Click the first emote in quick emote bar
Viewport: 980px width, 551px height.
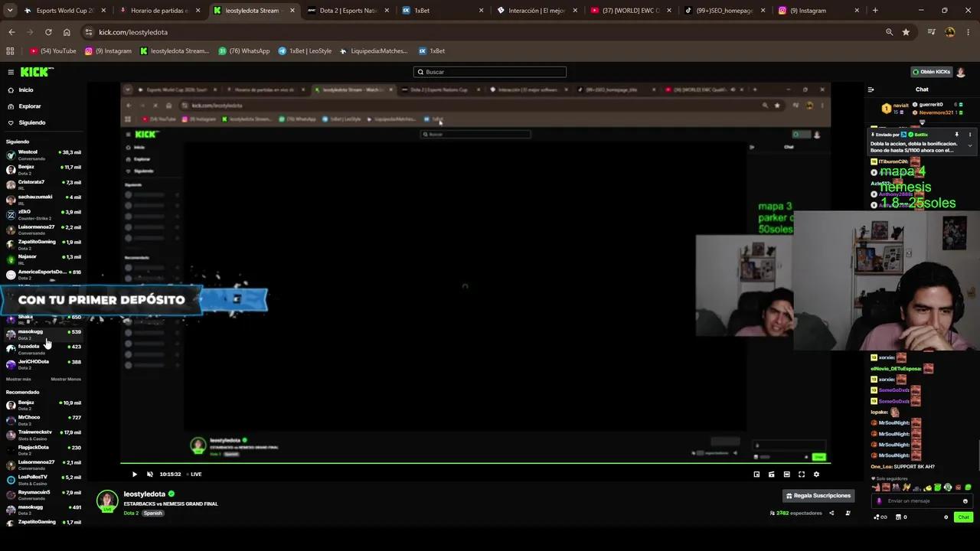877,487
